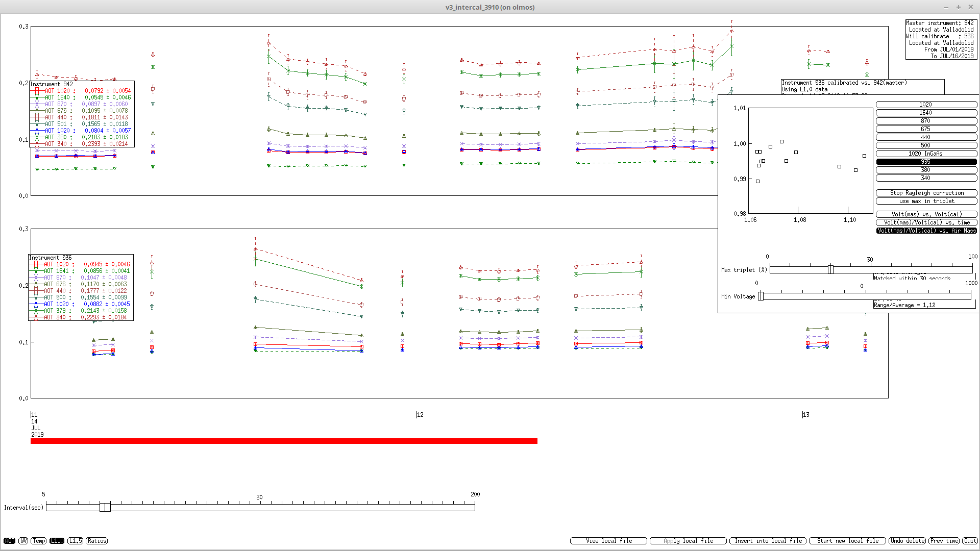
Task: Show Volt(mas) vs. Volt(cal) plot
Action: [x=926, y=214]
